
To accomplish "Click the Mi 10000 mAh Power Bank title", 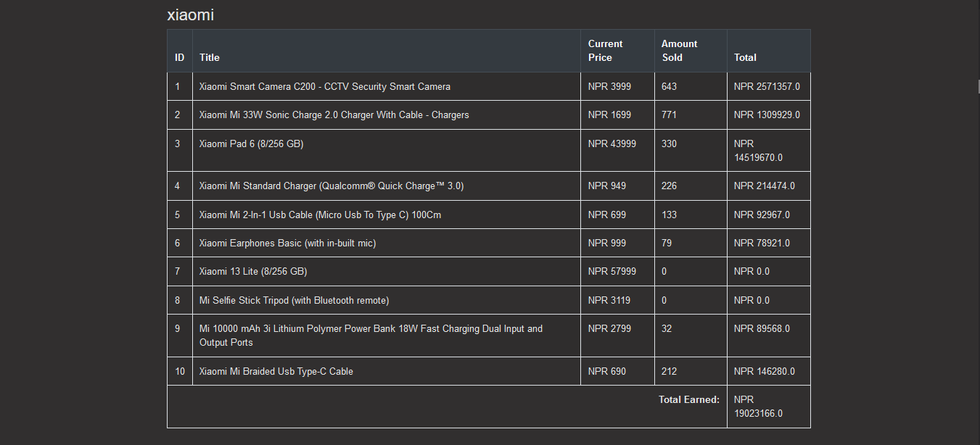I will click(x=371, y=336).
